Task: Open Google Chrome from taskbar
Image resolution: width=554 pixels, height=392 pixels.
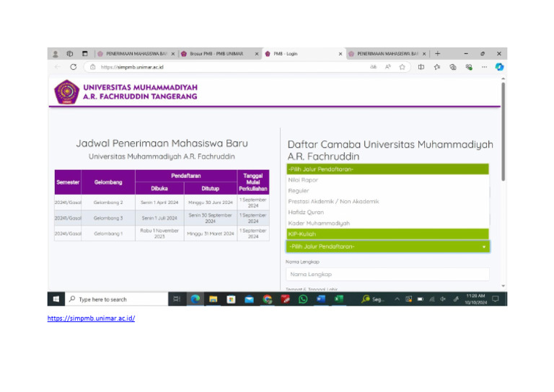Action: pos(268,299)
